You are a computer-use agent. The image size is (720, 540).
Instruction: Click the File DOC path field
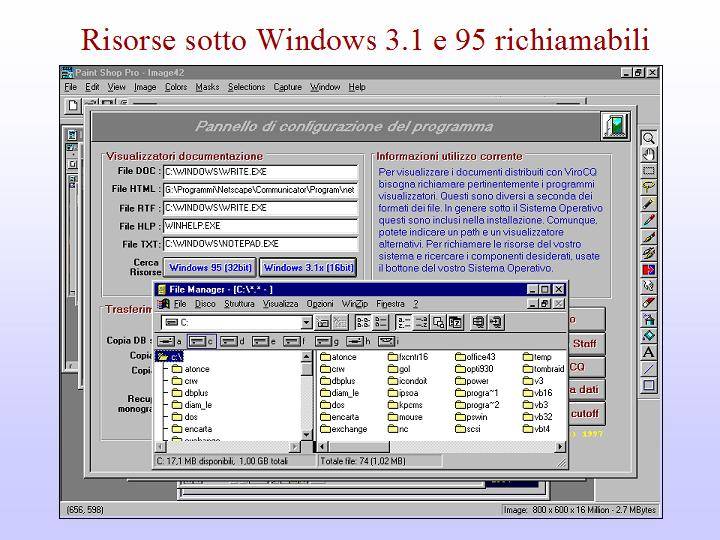click(x=260, y=172)
